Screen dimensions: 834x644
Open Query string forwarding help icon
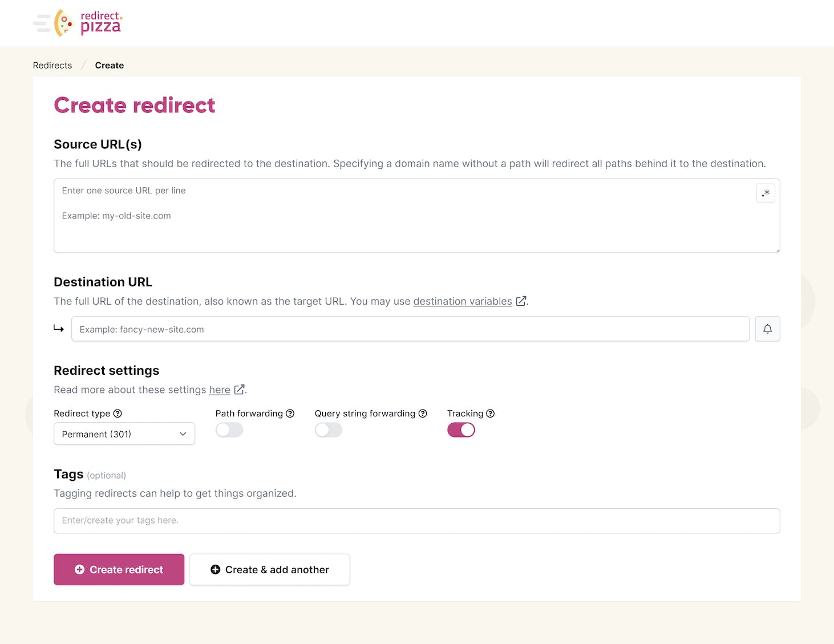tap(423, 414)
